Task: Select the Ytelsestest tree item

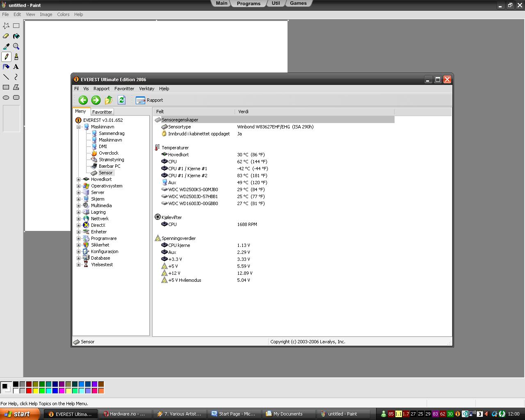Action: point(102,265)
